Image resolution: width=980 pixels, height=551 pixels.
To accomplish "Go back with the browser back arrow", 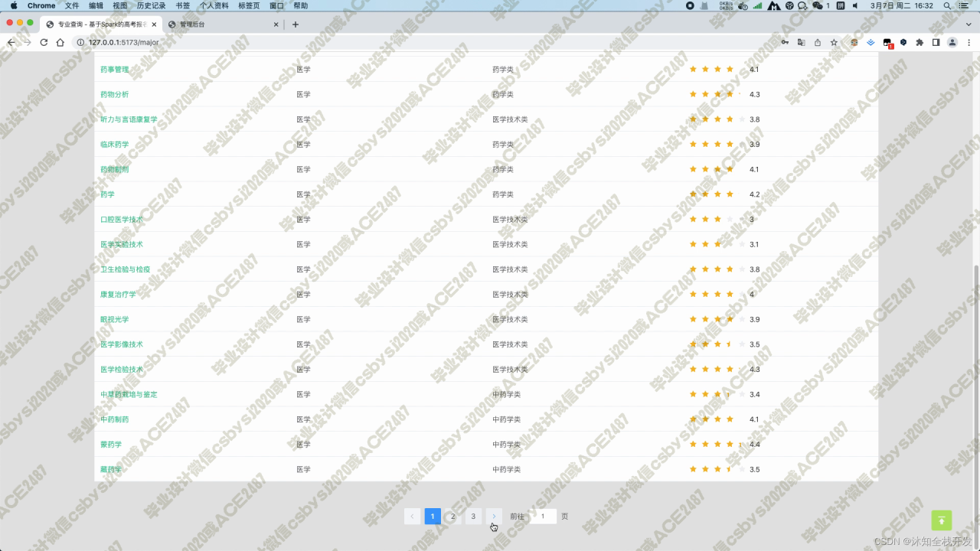I will [11, 42].
